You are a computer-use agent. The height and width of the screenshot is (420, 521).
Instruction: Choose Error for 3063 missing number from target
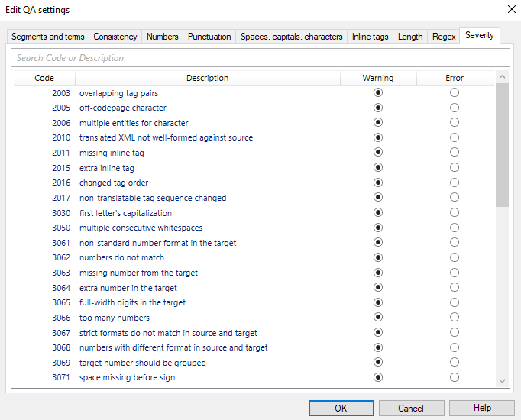[x=455, y=273]
